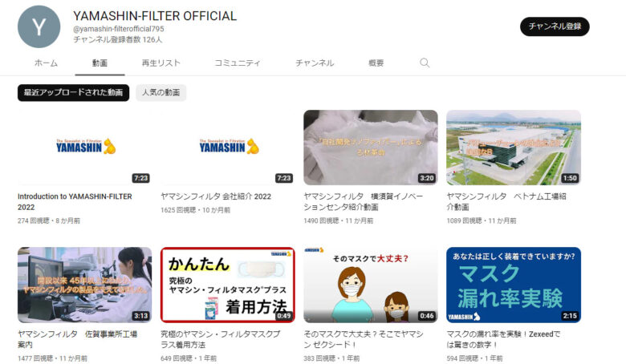Select the 動画 tab
The width and height of the screenshot is (626, 364).
pos(100,63)
